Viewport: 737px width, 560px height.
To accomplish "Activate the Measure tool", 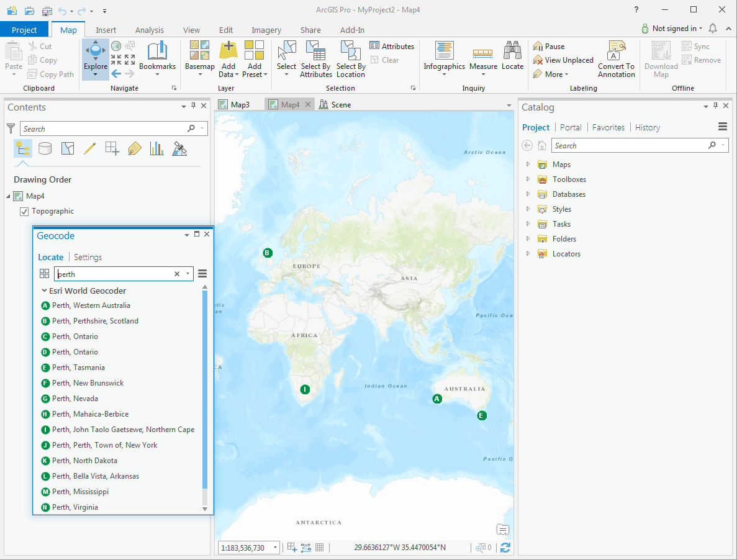I will (x=483, y=58).
